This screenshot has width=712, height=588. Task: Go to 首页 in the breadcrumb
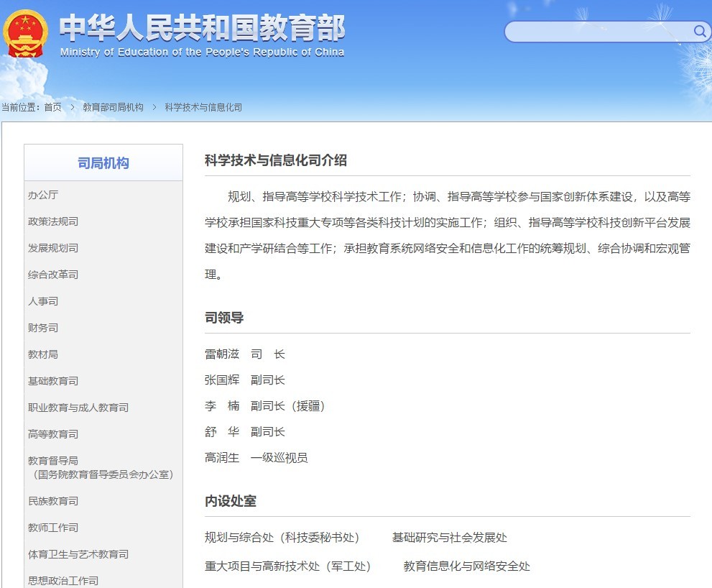point(52,107)
